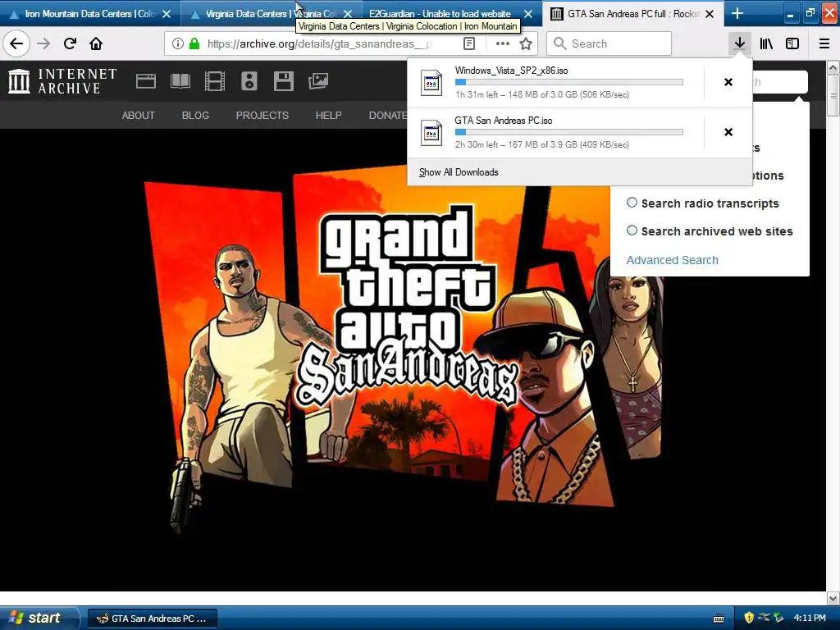Show site information for archive.org
Screen dimensions: 840x630
[x=178, y=44]
